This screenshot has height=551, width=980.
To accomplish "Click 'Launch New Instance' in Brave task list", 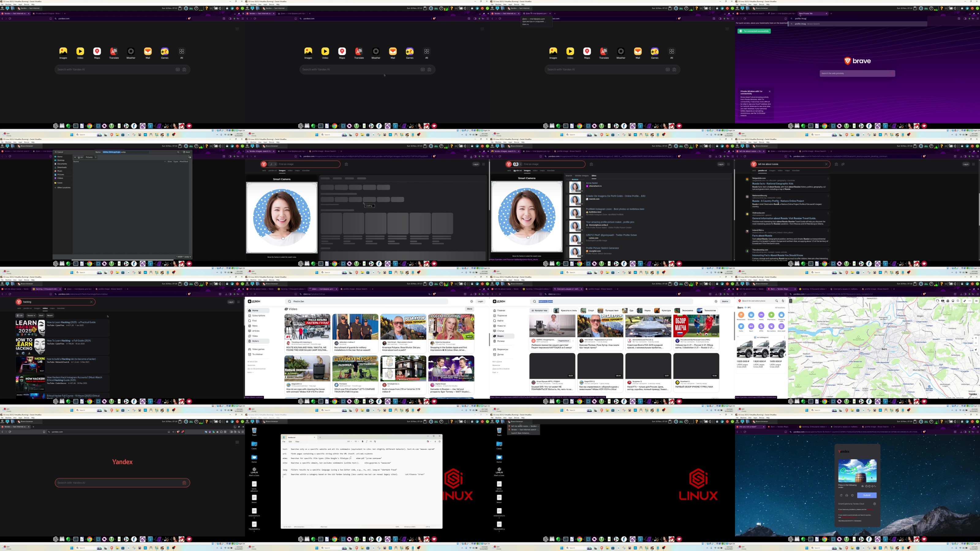I will (520, 433).
